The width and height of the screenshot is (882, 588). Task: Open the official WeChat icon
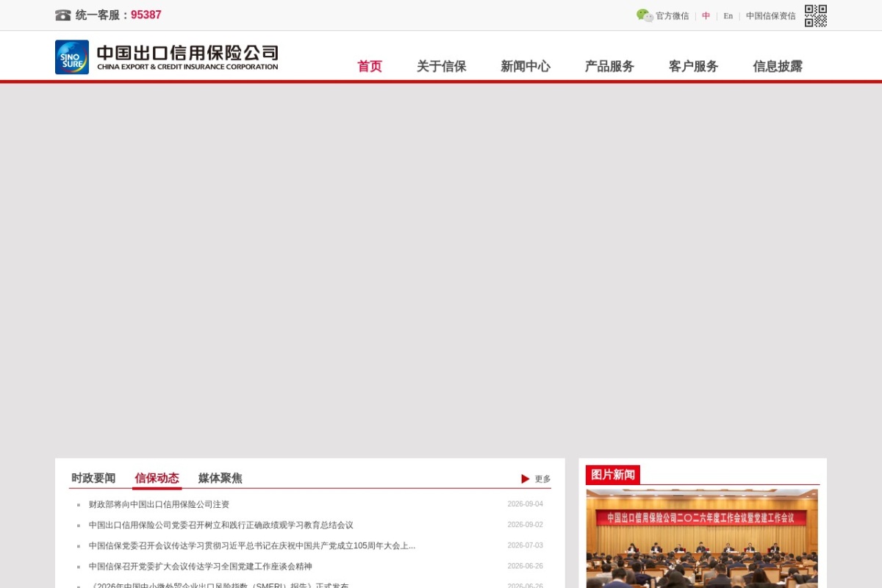645,15
